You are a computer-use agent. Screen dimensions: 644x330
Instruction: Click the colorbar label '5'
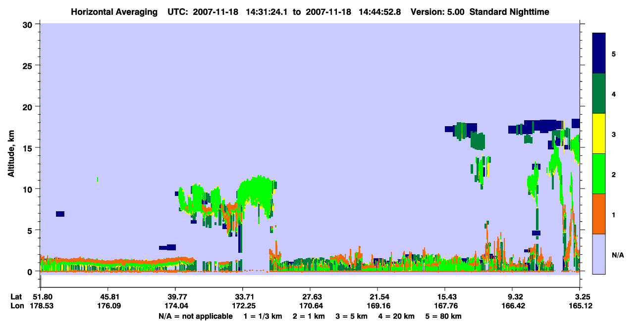point(614,53)
